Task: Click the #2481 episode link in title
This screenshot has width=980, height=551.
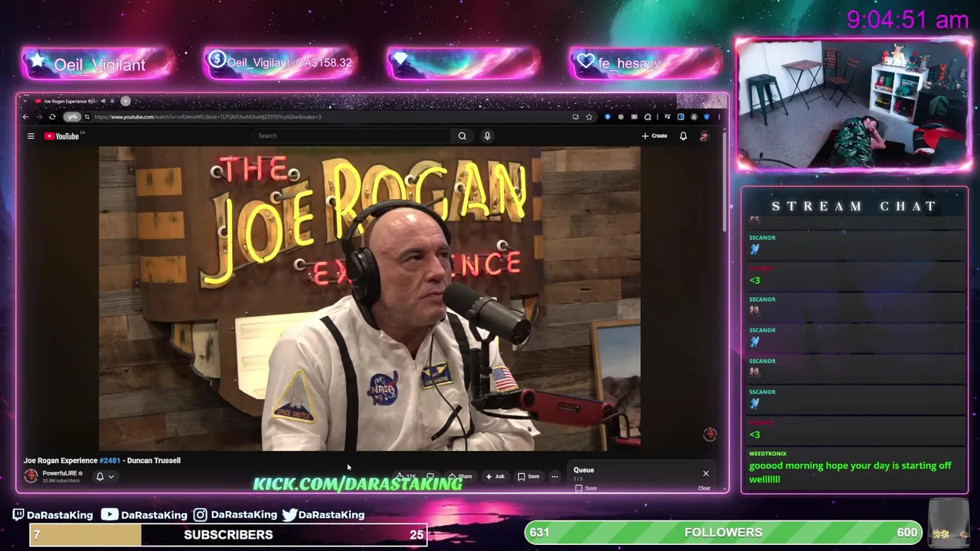Action: tap(110, 461)
